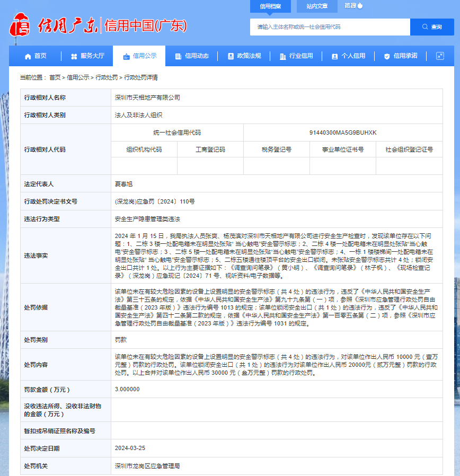
Task: Click the 行业信用 building icon
Action: coord(283,57)
